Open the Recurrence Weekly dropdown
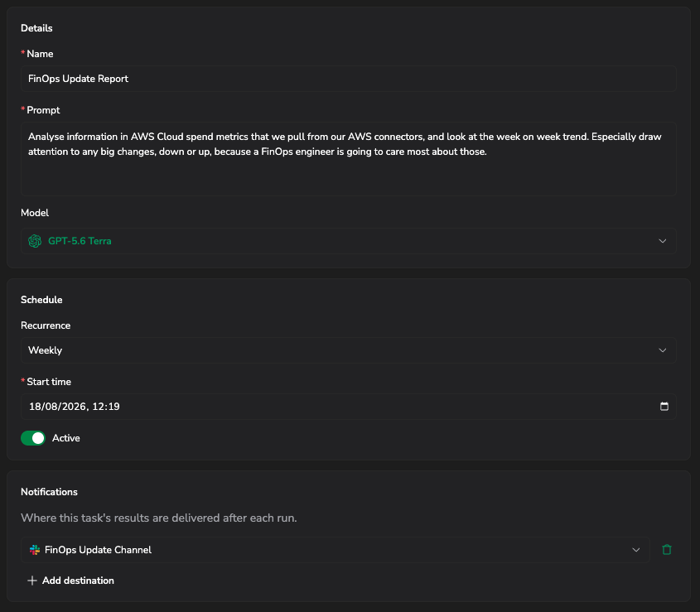700x612 pixels. click(x=349, y=350)
